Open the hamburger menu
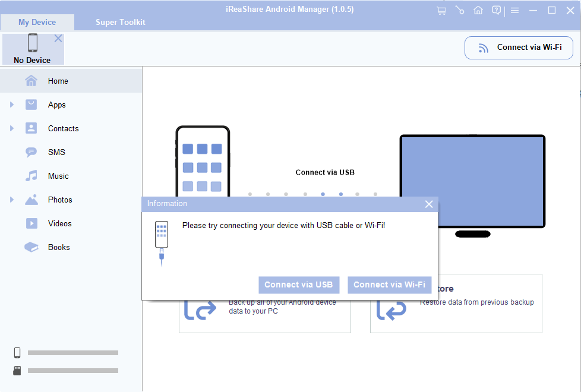Image resolution: width=581 pixels, height=392 pixels. [515, 10]
